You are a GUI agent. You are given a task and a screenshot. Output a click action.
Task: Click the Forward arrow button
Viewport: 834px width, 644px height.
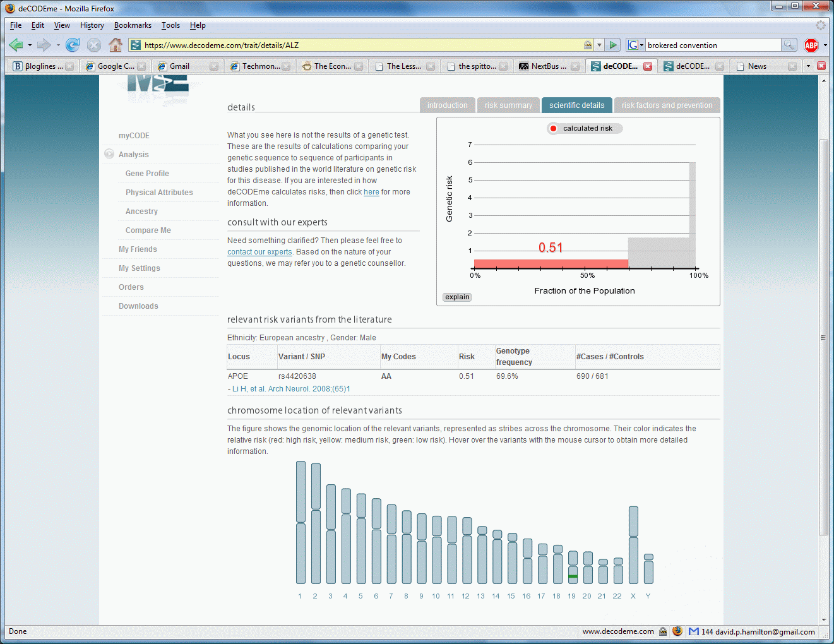pyautogui.click(x=44, y=45)
